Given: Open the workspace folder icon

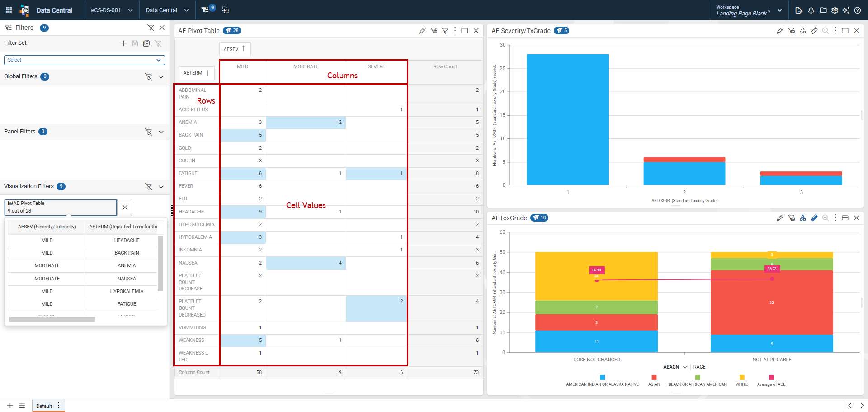Looking at the screenshot, I should pyautogui.click(x=823, y=10).
